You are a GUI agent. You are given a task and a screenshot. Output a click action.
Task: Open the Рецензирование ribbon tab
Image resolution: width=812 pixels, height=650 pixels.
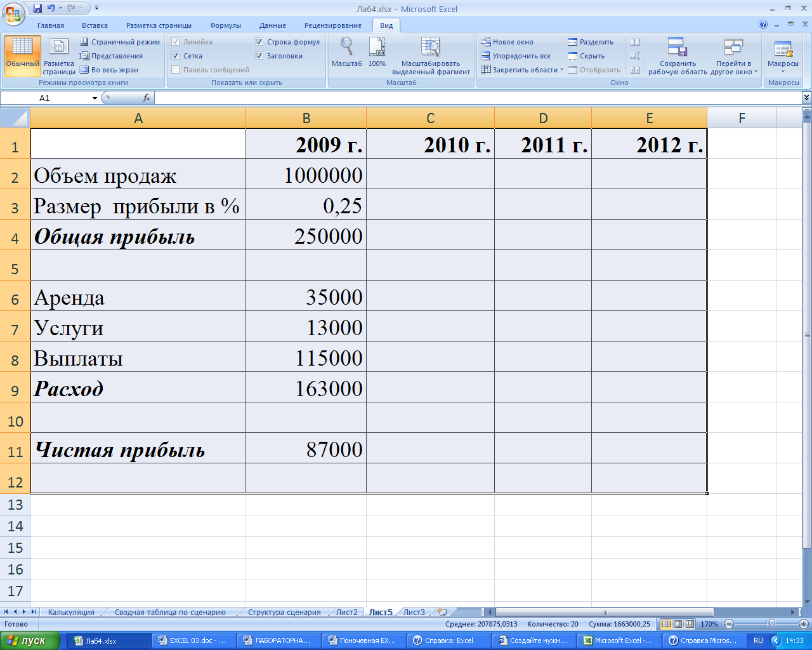click(333, 25)
